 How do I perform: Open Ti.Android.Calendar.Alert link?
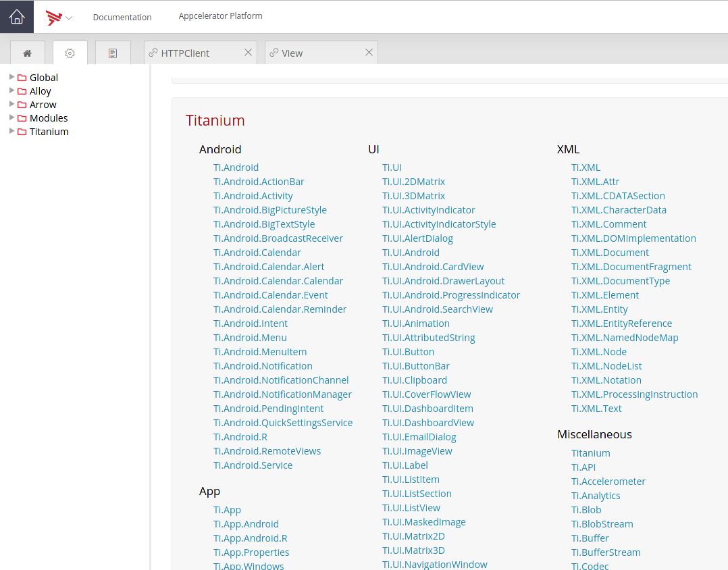(x=269, y=267)
